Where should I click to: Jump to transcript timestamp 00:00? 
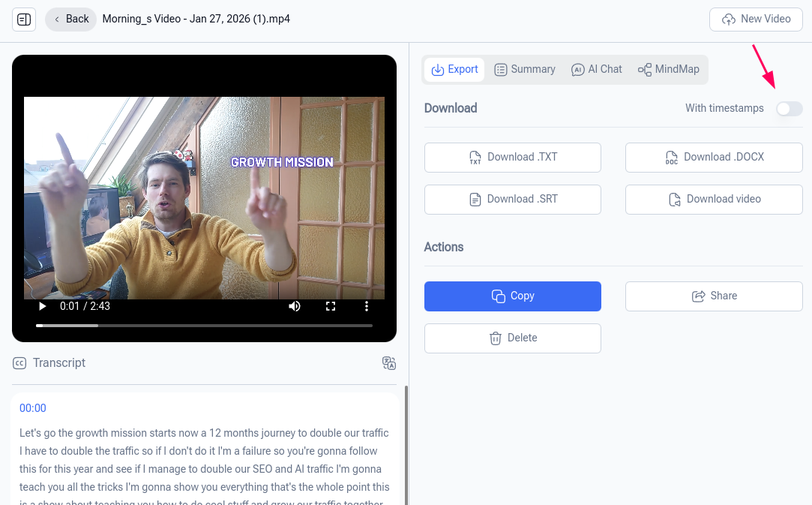[33, 408]
